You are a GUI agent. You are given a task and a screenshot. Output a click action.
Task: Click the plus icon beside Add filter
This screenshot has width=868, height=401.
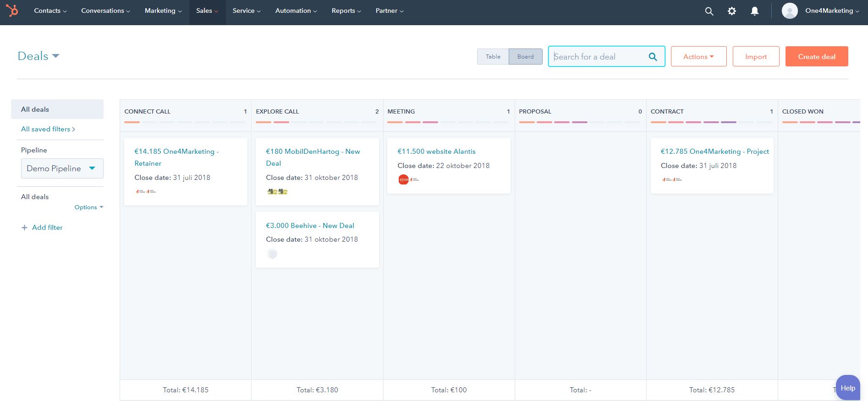tap(24, 228)
